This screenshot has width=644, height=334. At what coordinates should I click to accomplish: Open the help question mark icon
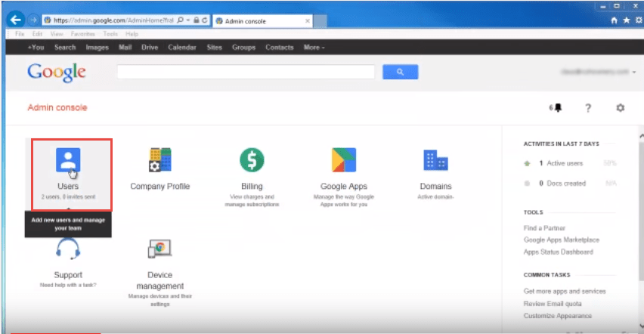pos(588,107)
